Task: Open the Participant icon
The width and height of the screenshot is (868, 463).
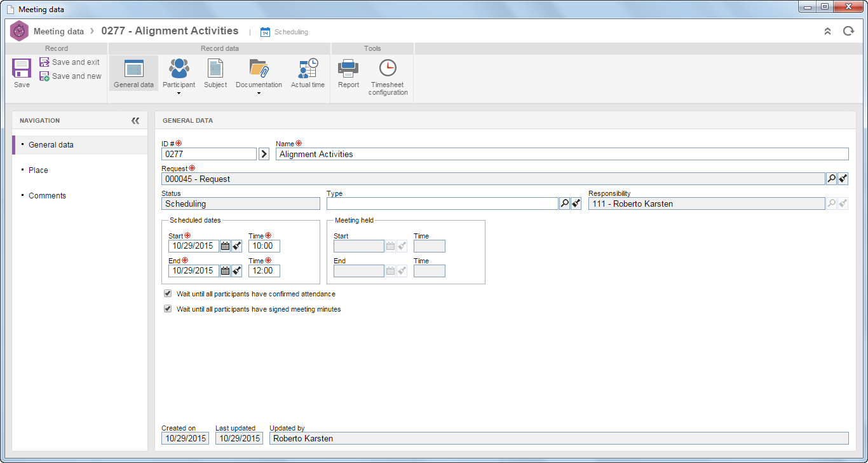Action: 179,69
